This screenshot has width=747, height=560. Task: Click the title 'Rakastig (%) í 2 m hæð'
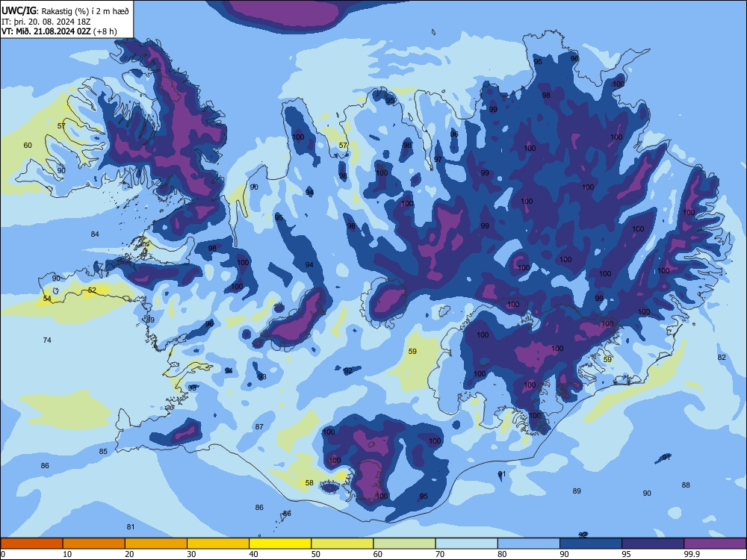[x=86, y=10]
